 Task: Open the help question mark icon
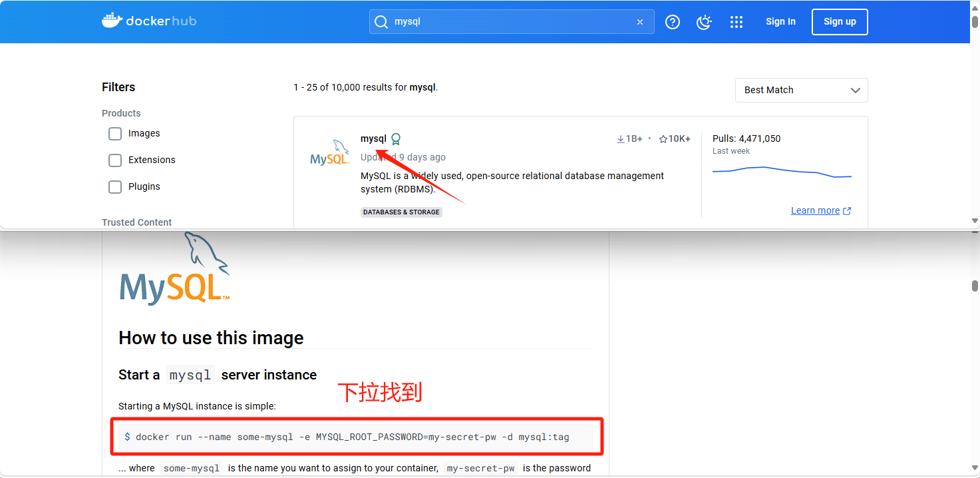[x=673, y=22]
